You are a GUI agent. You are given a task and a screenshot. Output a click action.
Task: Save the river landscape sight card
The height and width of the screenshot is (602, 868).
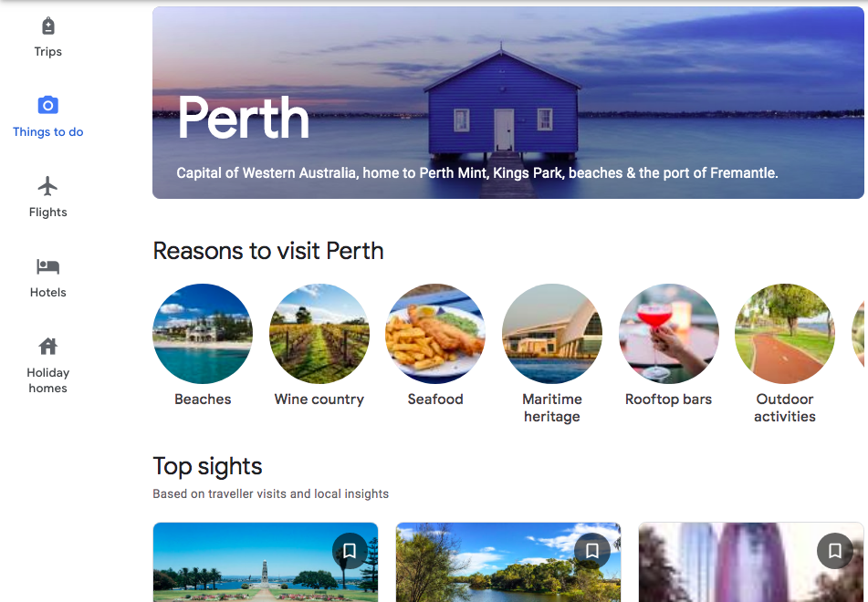click(x=591, y=551)
